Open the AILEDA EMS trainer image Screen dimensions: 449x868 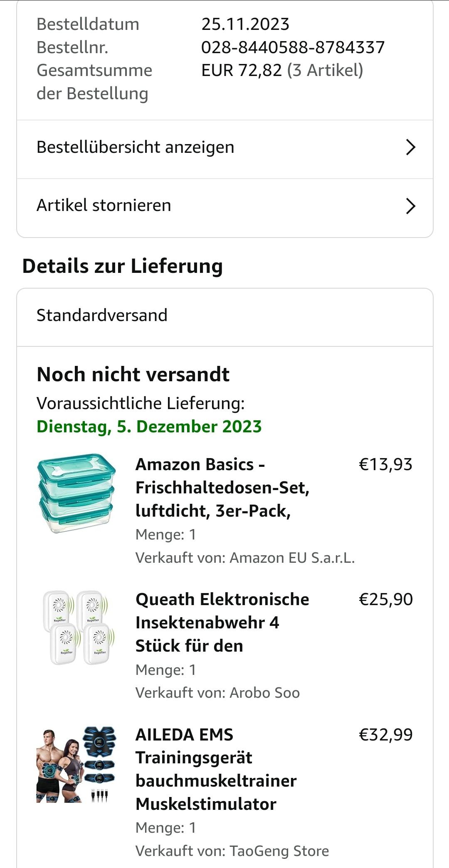(76, 764)
